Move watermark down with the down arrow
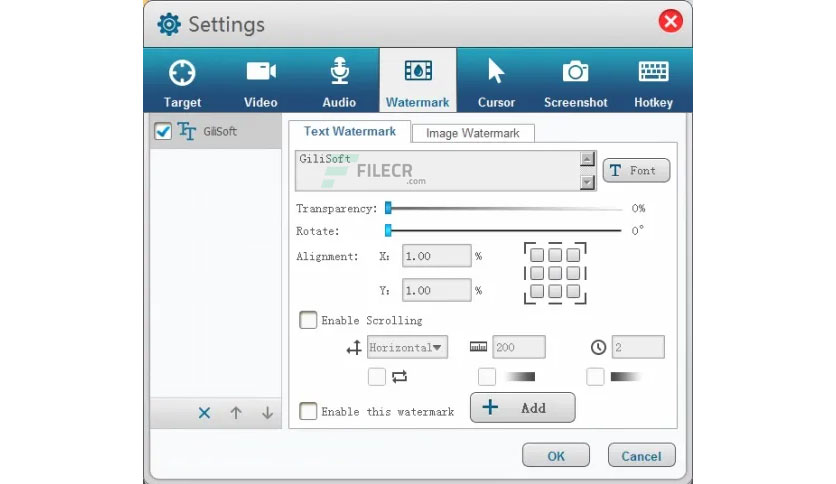This screenshot has height=484, width=836. pyautogui.click(x=268, y=413)
